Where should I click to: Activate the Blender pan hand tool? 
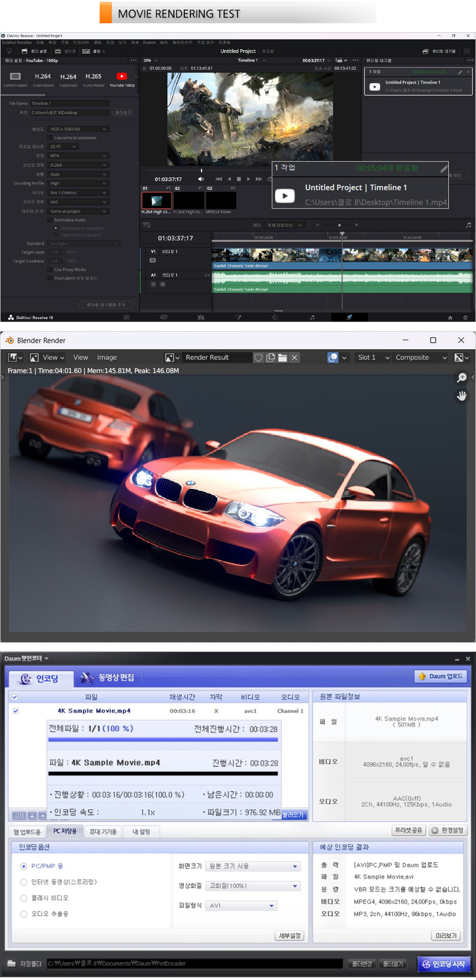pyautogui.click(x=461, y=396)
